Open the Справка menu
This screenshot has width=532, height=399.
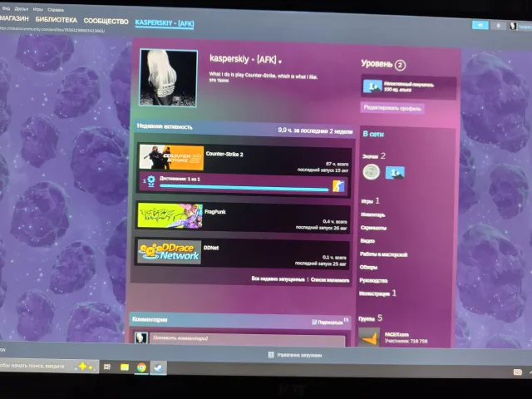pos(56,10)
